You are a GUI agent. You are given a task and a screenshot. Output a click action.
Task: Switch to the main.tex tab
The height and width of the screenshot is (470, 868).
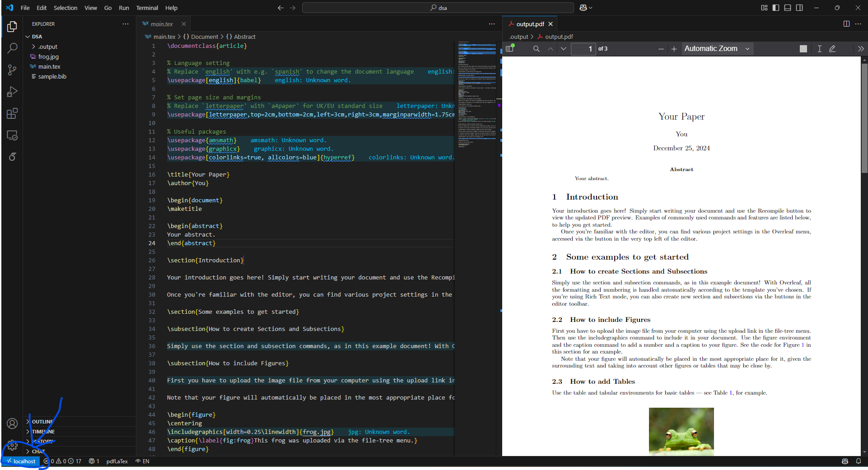[x=161, y=23]
